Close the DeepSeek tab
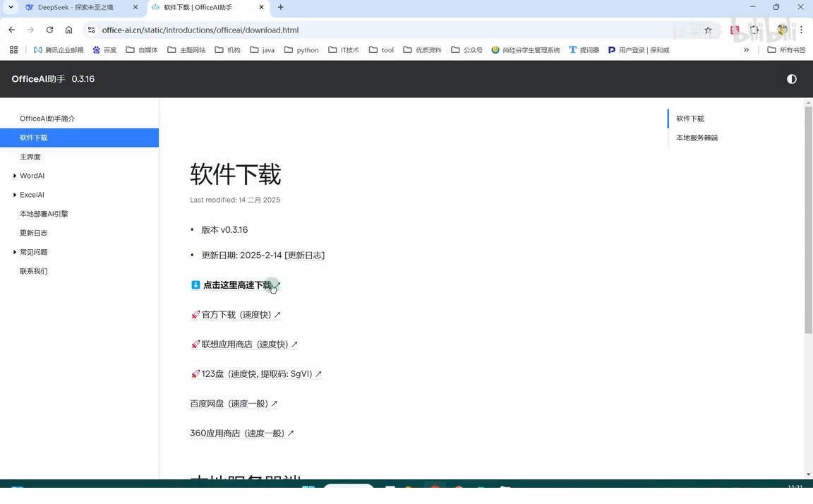 pyautogui.click(x=135, y=7)
